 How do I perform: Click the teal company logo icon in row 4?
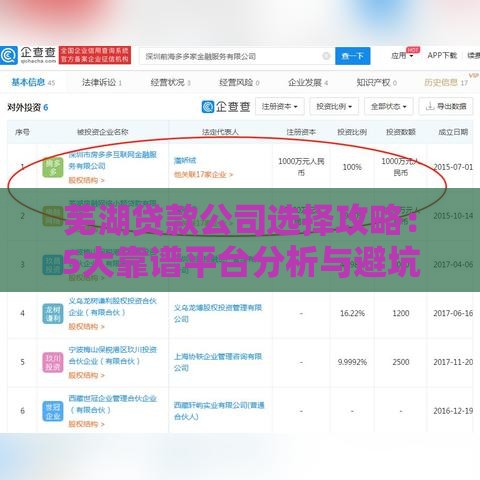coord(53,314)
